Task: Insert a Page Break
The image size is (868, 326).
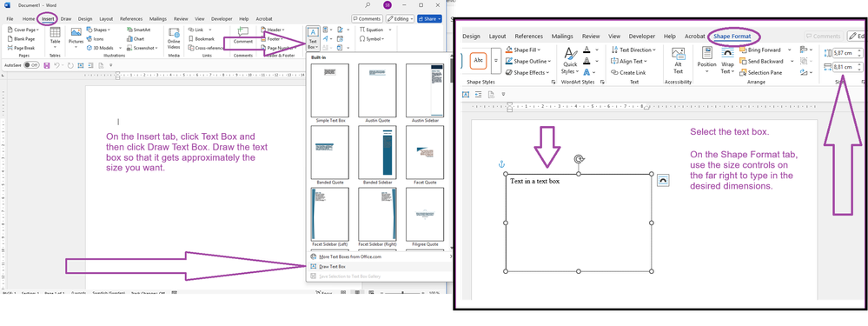Action: tap(21, 48)
